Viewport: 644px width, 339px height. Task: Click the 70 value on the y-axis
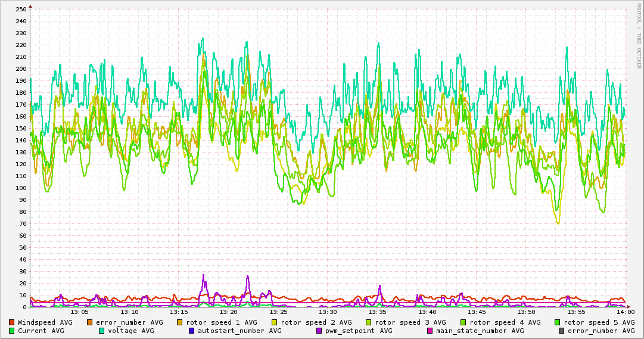(x=23, y=224)
